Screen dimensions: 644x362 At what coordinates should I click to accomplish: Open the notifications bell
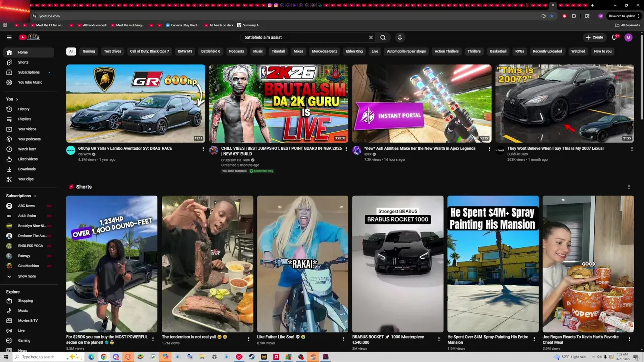(614, 37)
